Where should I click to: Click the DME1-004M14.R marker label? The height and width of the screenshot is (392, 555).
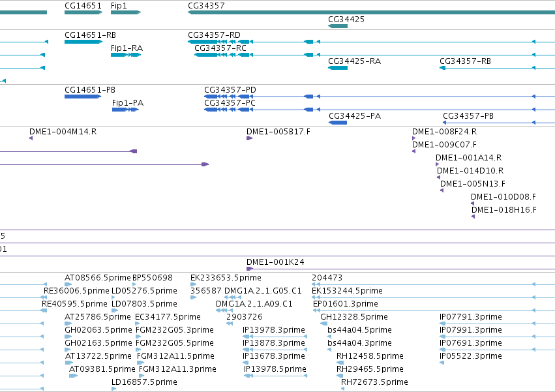pyautogui.click(x=63, y=132)
